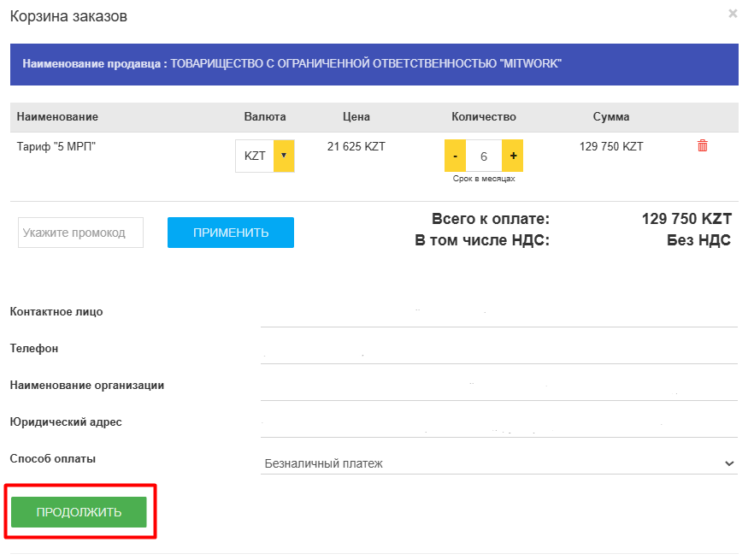
Task: Close the Корзина заказов dialog
Action: point(733,14)
